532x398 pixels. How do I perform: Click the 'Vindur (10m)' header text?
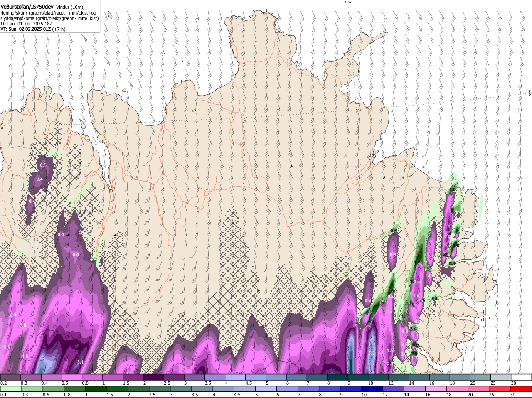71,7
